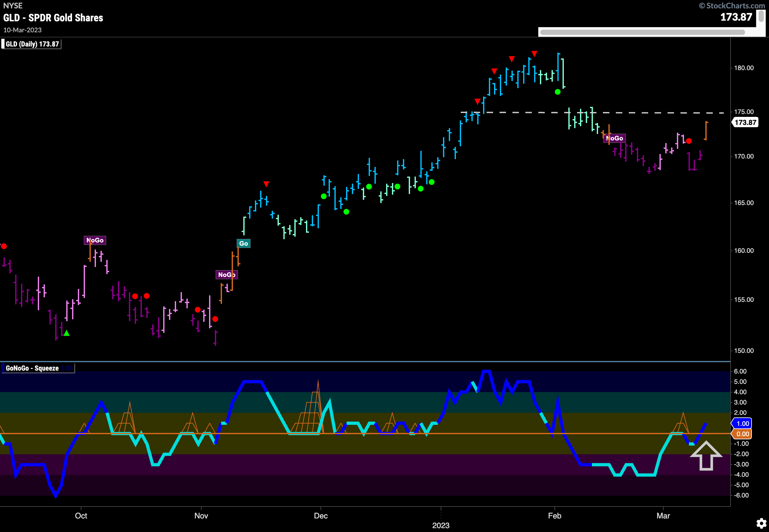Viewport: 769px width, 532px height.
Task: Click the NoGo label in early October
Action: [x=95, y=240]
